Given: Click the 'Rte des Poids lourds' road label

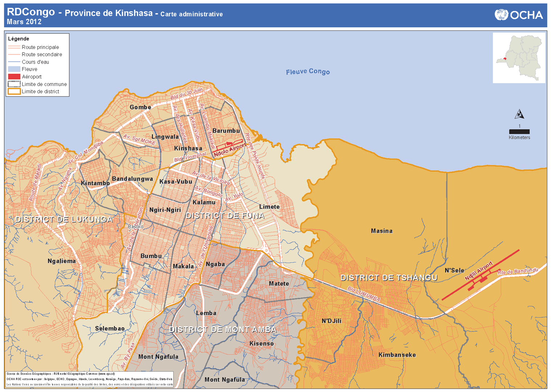Looking at the screenshot, I should 255,156.
